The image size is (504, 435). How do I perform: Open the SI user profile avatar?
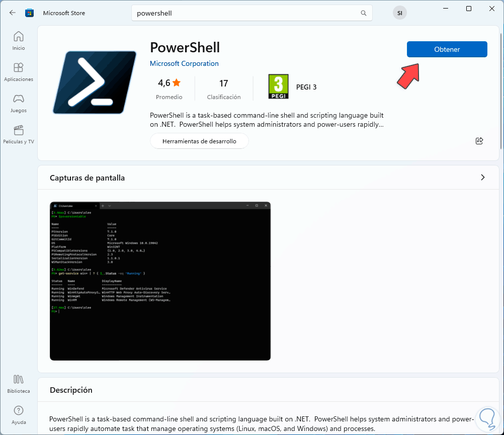pos(399,13)
